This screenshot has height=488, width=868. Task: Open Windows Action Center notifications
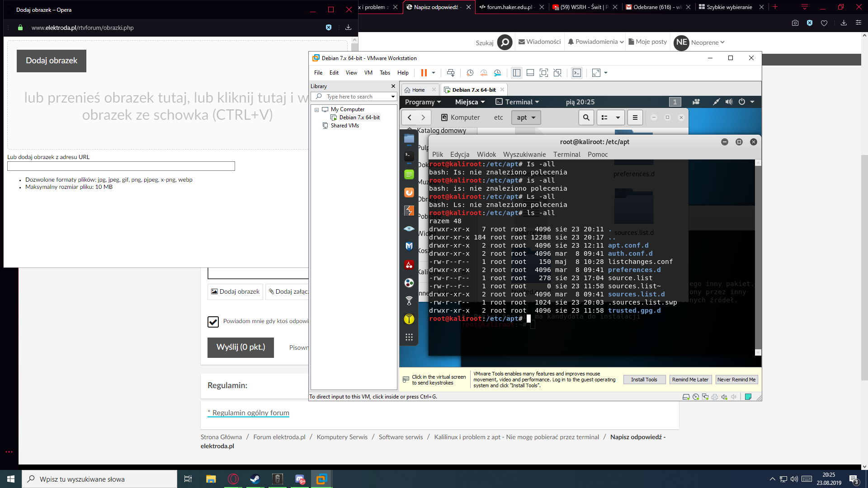click(x=854, y=479)
